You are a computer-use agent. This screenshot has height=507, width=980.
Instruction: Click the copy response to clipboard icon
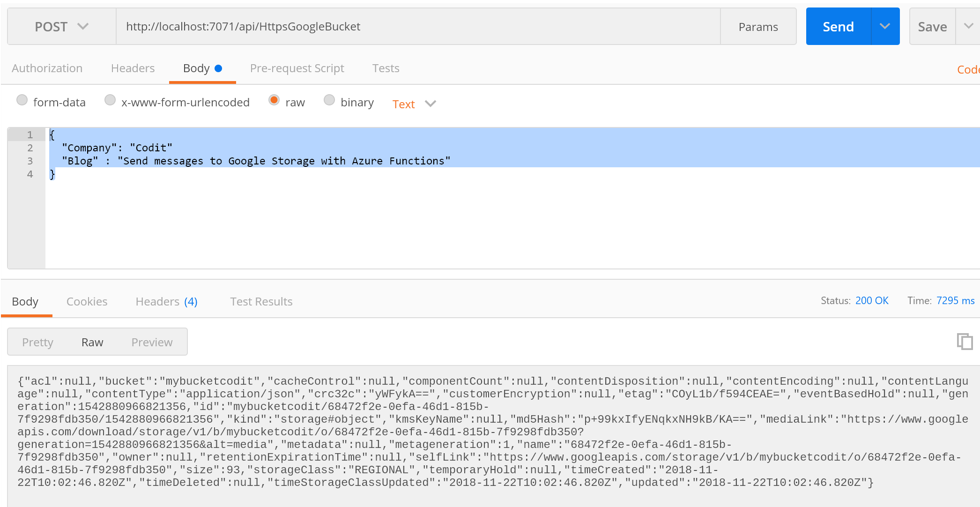click(x=964, y=341)
